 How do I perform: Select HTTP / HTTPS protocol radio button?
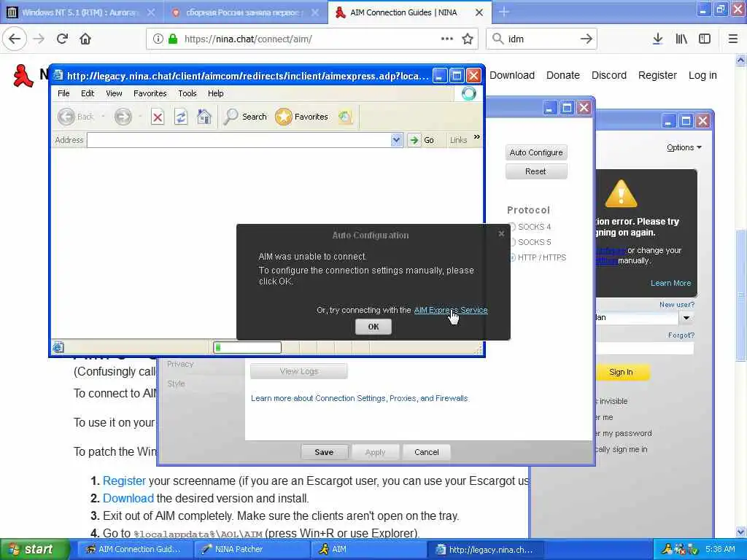click(x=511, y=257)
